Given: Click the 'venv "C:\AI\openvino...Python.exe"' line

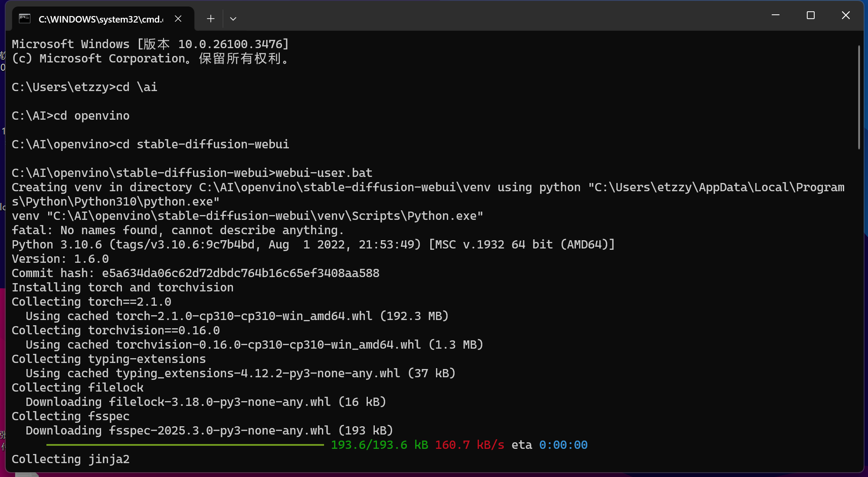Looking at the screenshot, I should [x=248, y=216].
